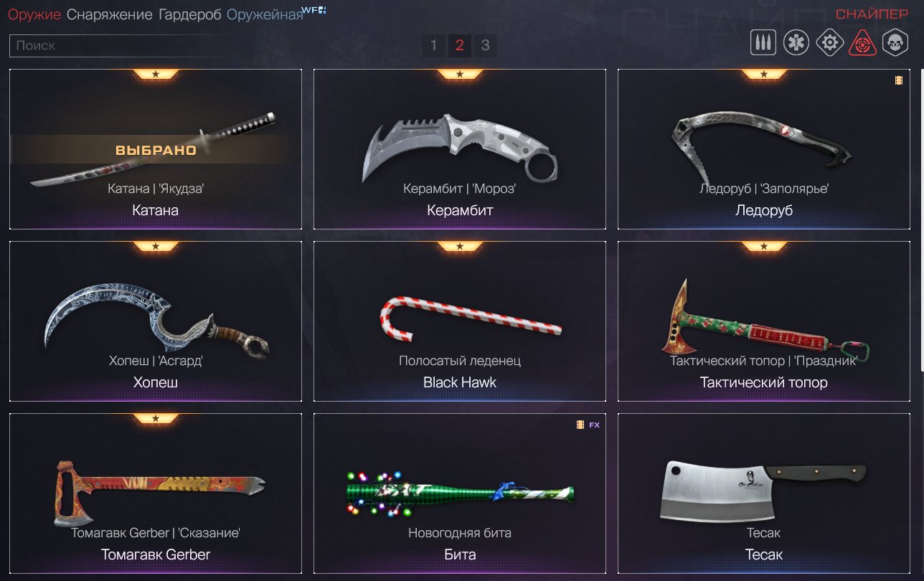The width and height of the screenshot is (924, 581).
Task: Select the Тесак cleaver card
Action: (x=763, y=493)
